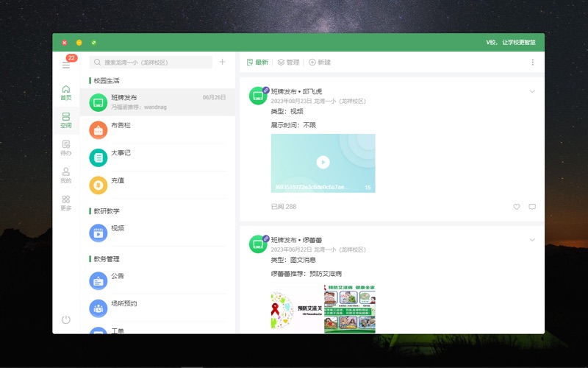Go to 首页 home in sidebar
The image size is (588, 368).
66,92
